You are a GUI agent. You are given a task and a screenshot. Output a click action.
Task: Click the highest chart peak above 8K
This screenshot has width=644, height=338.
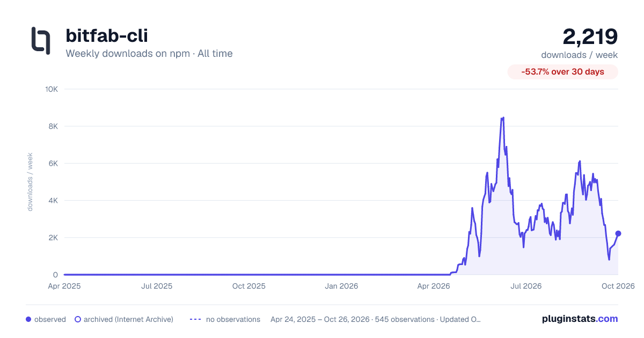point(503,117)
